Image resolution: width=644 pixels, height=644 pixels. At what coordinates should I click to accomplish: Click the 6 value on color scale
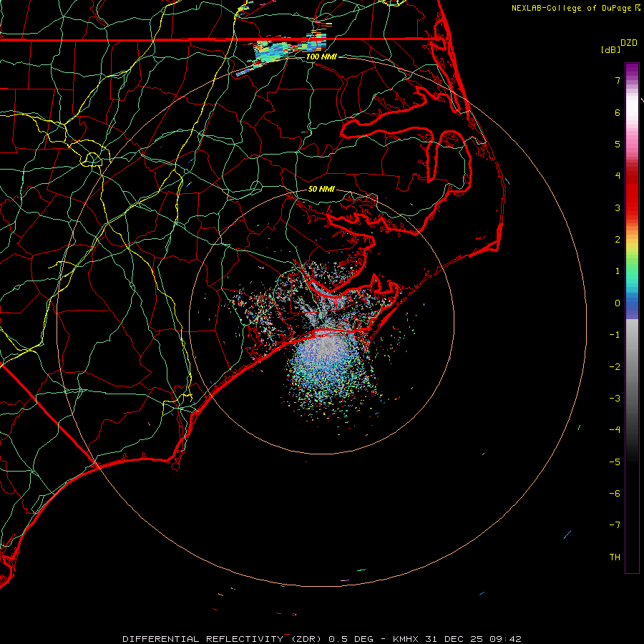[618, 112]
